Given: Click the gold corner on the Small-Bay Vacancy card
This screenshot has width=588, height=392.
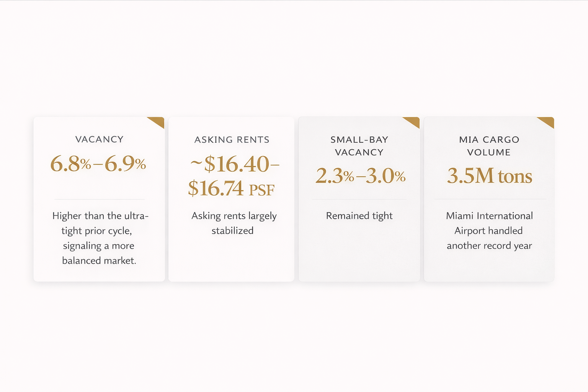Looking at the screenshot, I should [x=413, y=121].
